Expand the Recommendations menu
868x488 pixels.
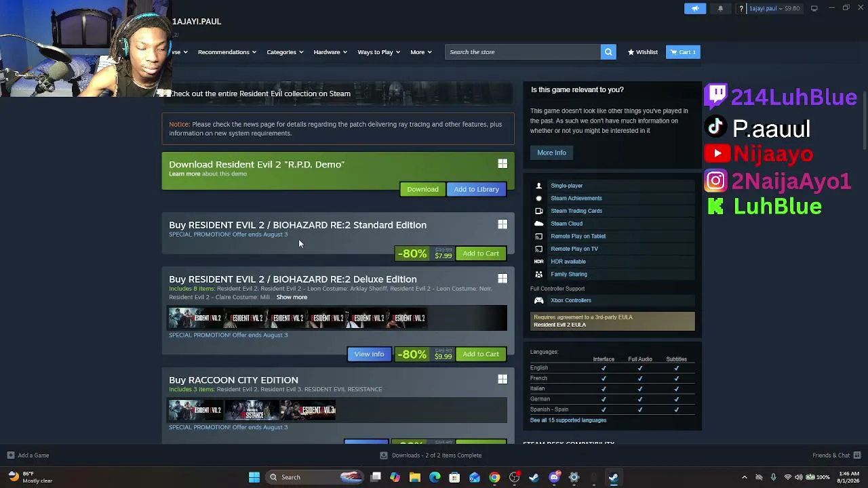[227, 52]
